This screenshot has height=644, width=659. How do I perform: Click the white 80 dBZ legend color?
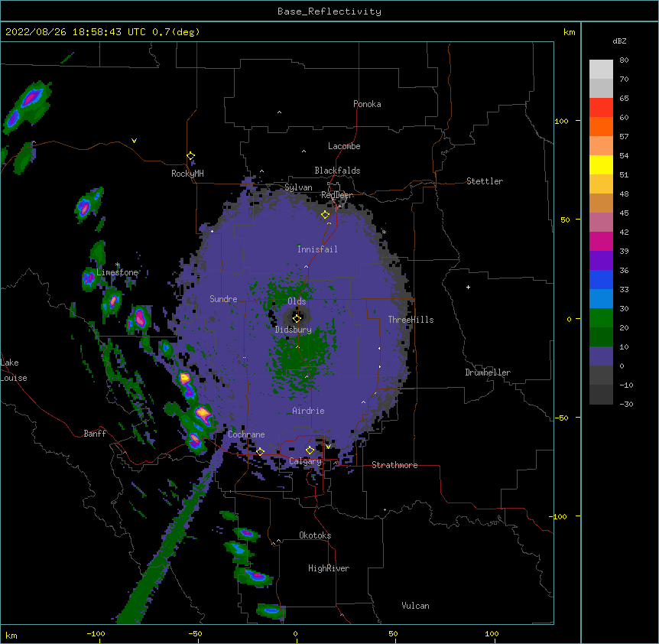(601, 69)
